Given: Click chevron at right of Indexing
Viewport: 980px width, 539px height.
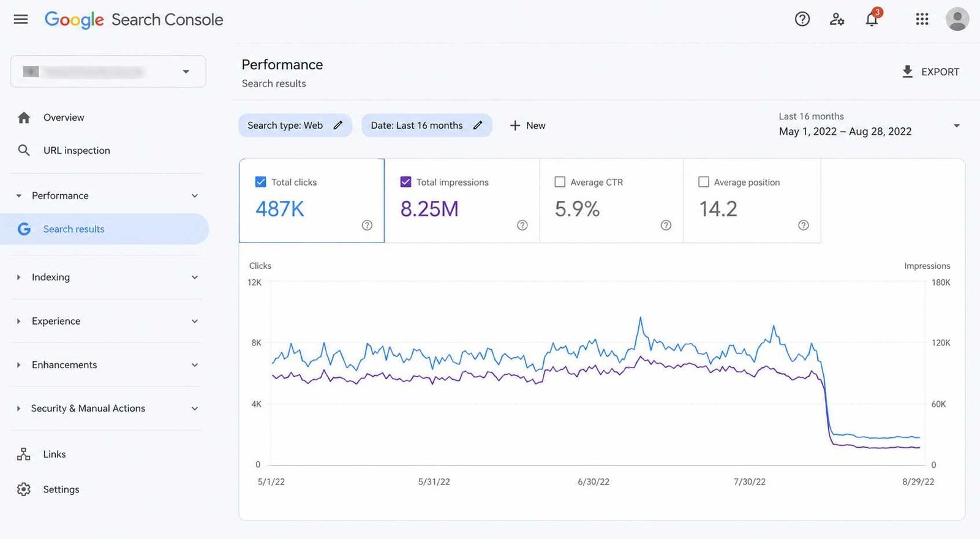Looking at the screenshot, I should point(195,277).
